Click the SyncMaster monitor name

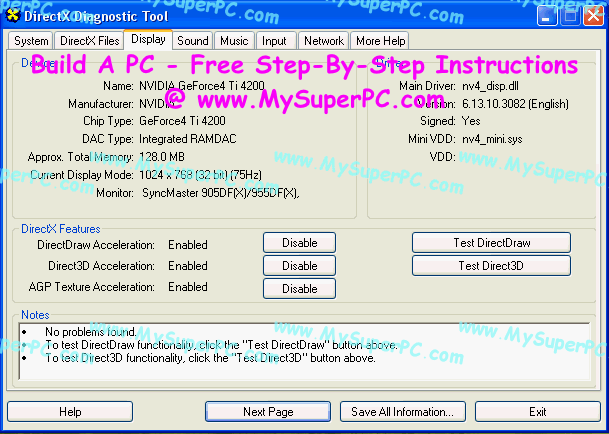click(221, 193)
